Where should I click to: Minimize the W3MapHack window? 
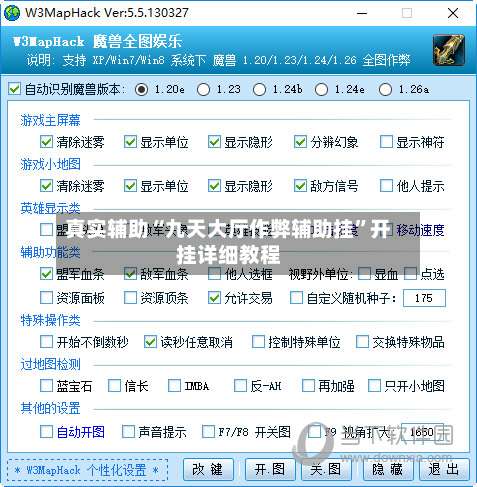[362, 13]
